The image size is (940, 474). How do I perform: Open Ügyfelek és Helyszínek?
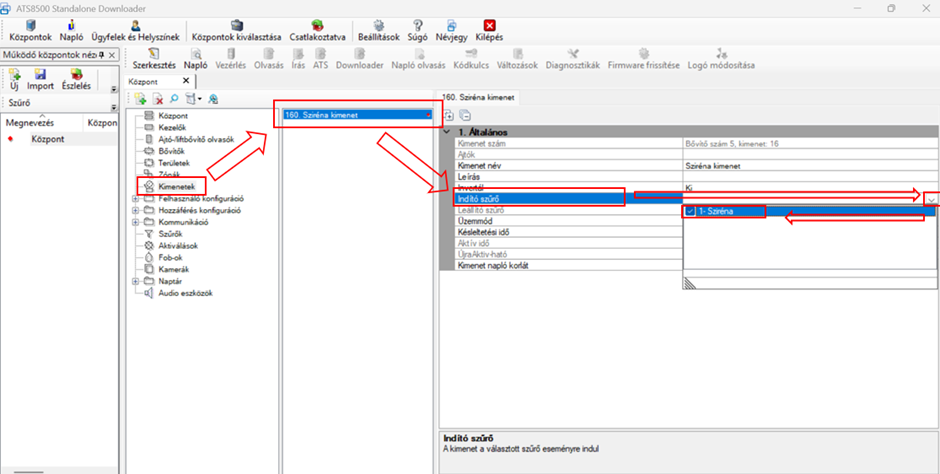click(135, 25)
